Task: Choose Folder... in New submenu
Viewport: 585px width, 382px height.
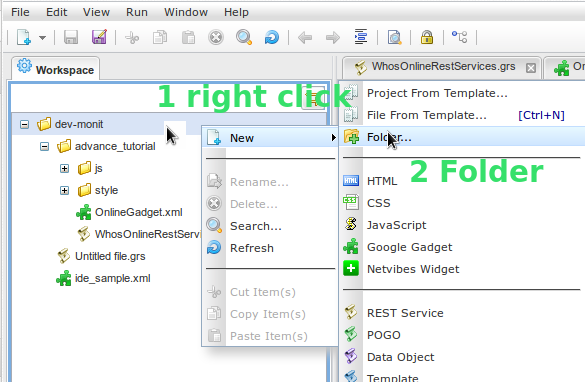Action: coord(463,137)
